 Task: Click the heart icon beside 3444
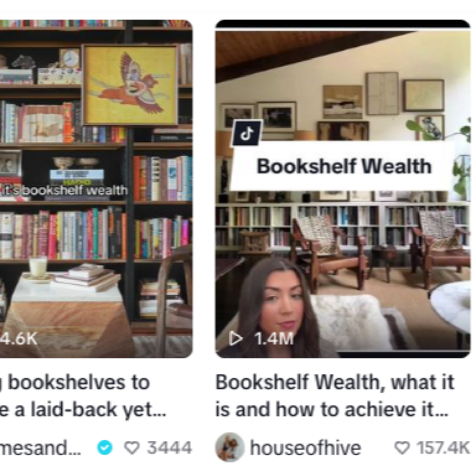pos(132,448)
